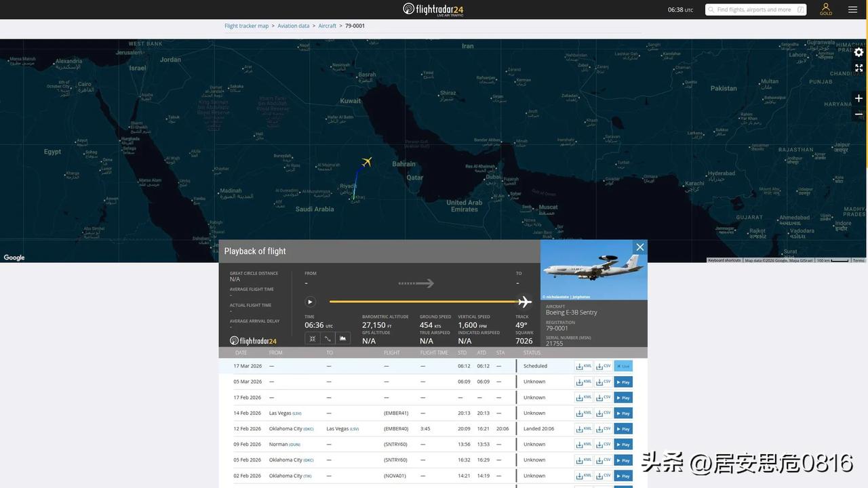
Task: Play the 02 Feb 2026 flight
Action: point(623,475)
